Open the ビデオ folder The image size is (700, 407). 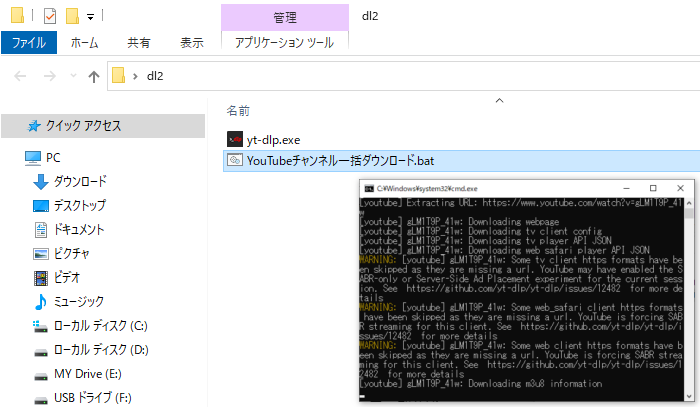pos(67,278)
